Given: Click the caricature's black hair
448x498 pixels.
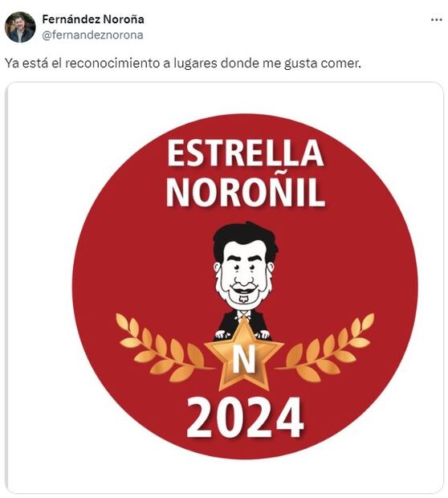Looking at the screenshot, I should tap(245, 237).
